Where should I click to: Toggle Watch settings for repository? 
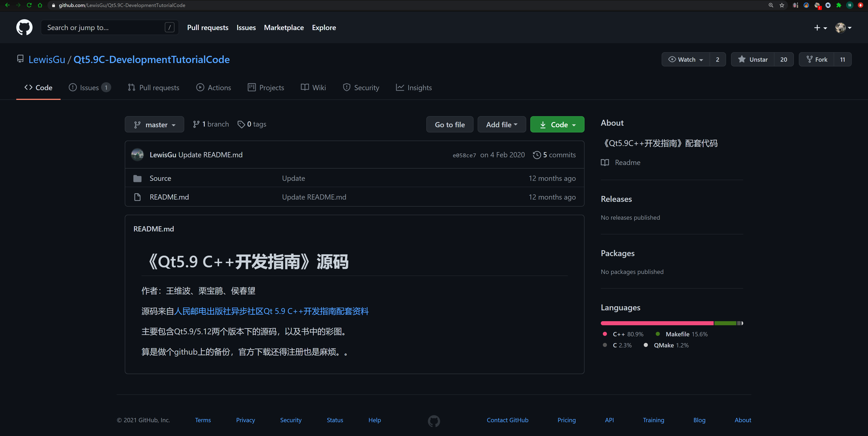click(x=685, y=59)
